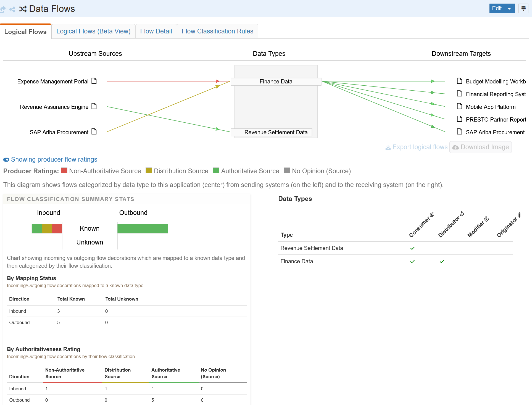
Task: Click the Total Known column header
Action: [71, 299]
